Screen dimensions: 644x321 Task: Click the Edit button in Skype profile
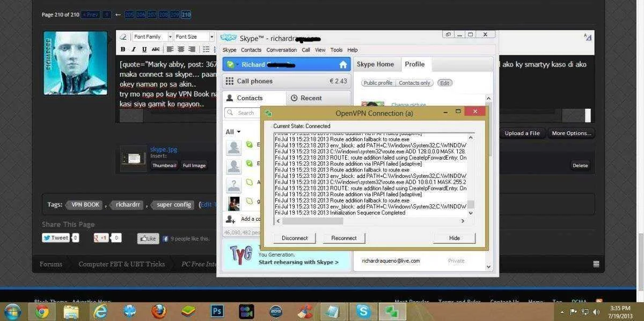coord(444,83)
